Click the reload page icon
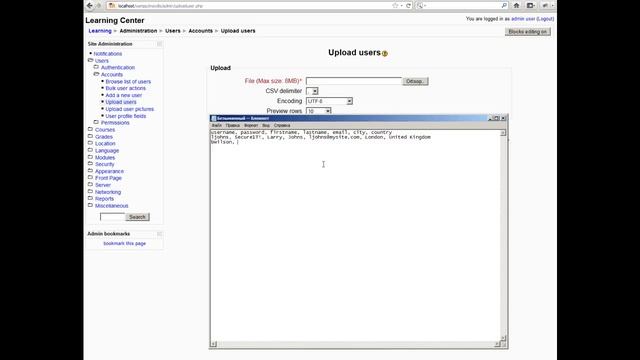 (408, 6)
